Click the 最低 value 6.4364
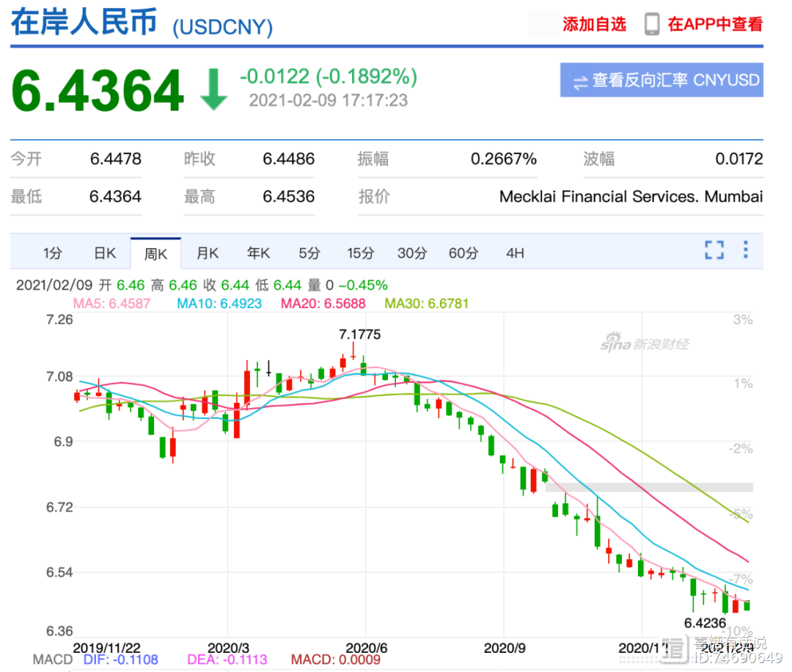792x672 pixels. pos(115,197)
